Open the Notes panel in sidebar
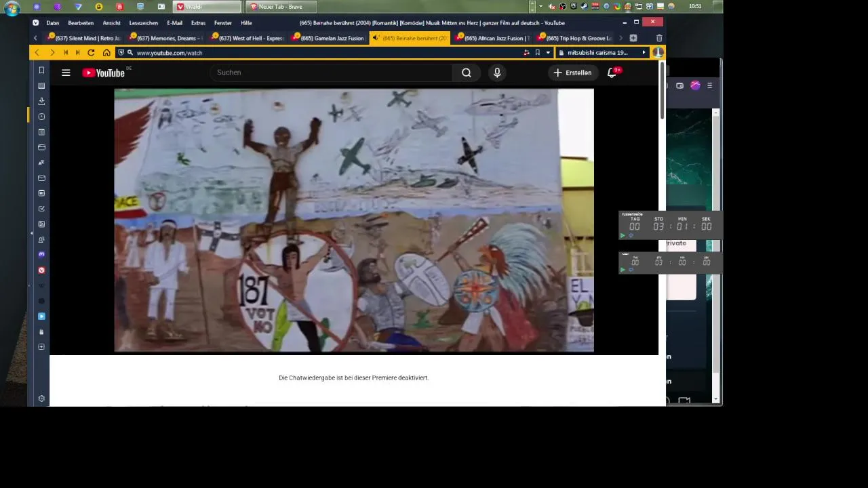 (x=41, y=132)
